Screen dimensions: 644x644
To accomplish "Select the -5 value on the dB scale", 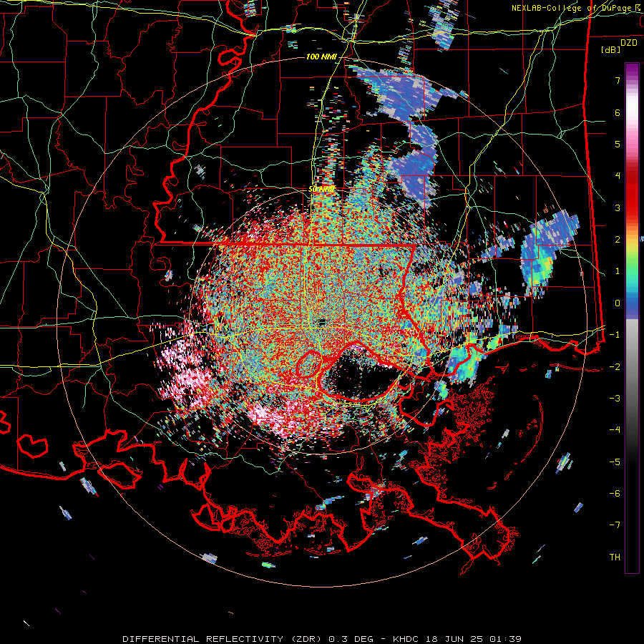I will (615, 462).
